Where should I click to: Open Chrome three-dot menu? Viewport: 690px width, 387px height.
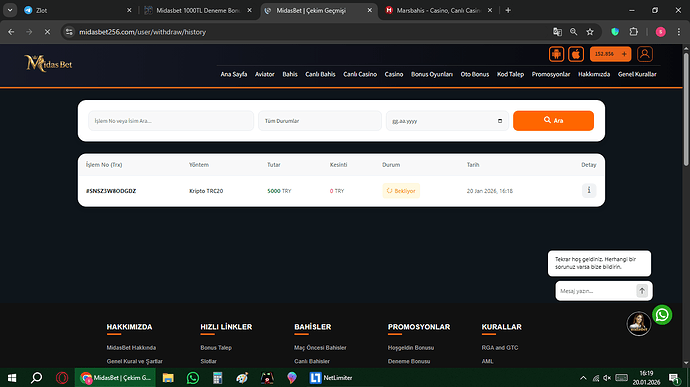(x=679, y=32)
